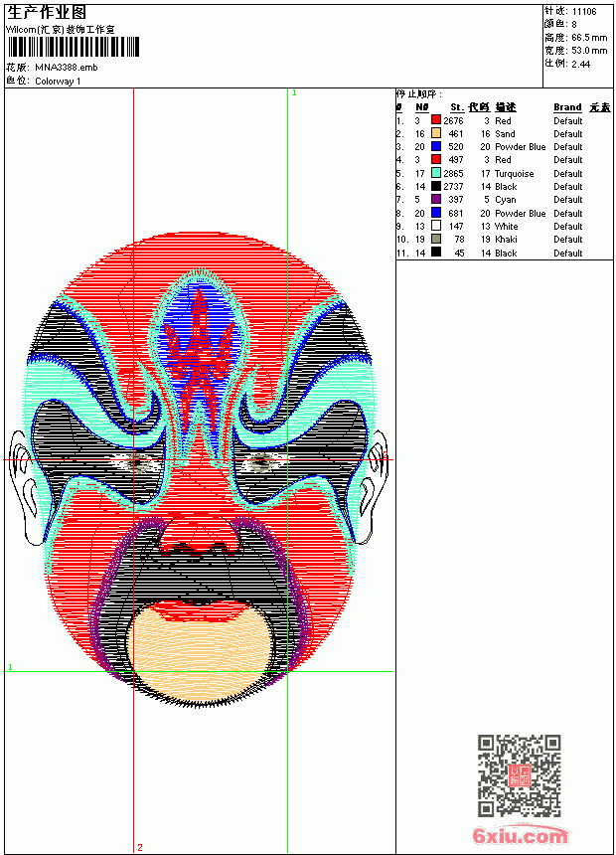Click the Brand column header
The height and width of the screenshot is (855, 616).
(567, 107)
